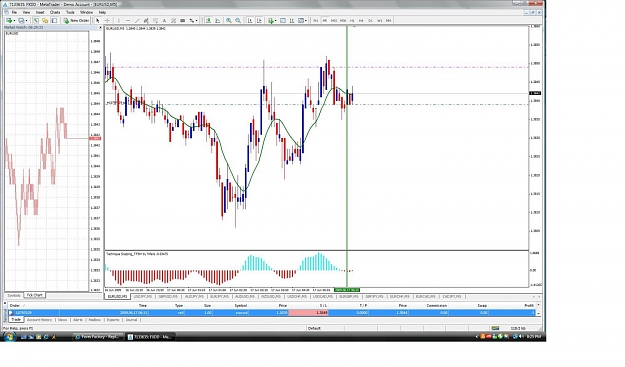Image resolution: width=625 pixels, height=367 pixels.
Task: Toggle the Data Window icon
Action: [45, 20]
